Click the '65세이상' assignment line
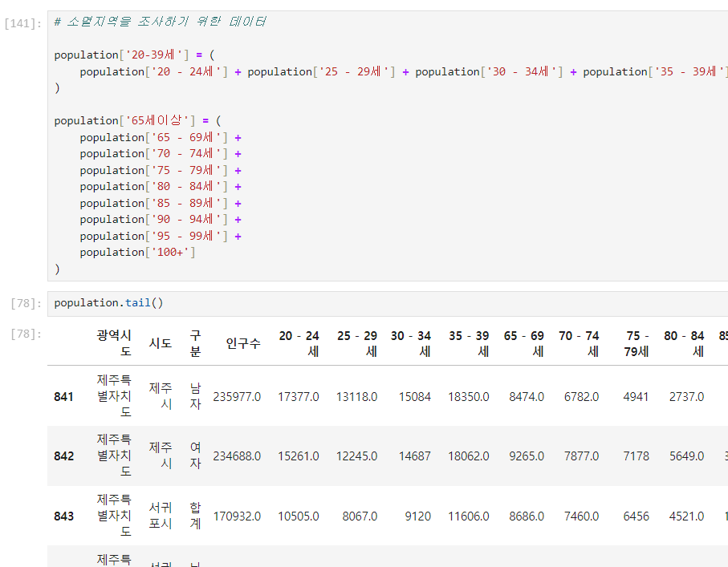This screenshot has height=567, width=728. click(137, 120)
